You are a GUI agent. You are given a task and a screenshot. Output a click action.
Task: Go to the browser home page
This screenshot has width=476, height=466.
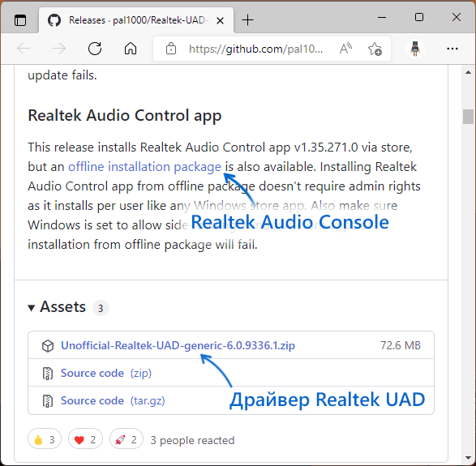[x=131, y=49]
